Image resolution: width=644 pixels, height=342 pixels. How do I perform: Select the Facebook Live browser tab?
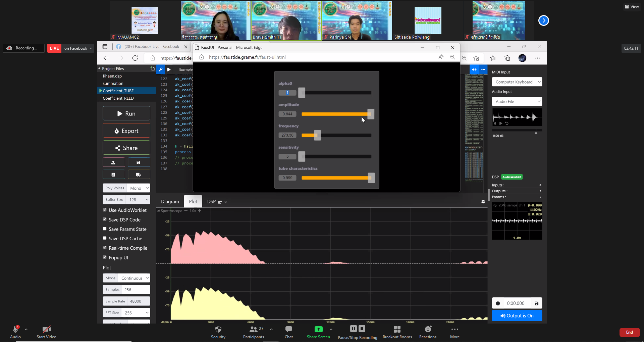152,47
